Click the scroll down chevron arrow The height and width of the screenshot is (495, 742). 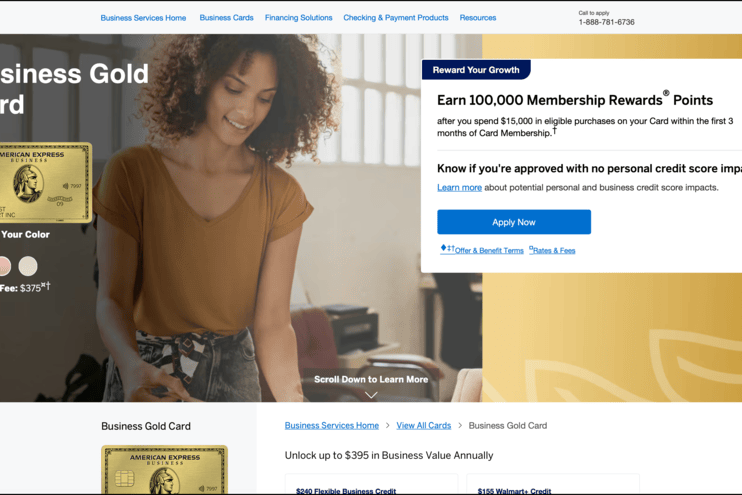[x=371, y=395]
